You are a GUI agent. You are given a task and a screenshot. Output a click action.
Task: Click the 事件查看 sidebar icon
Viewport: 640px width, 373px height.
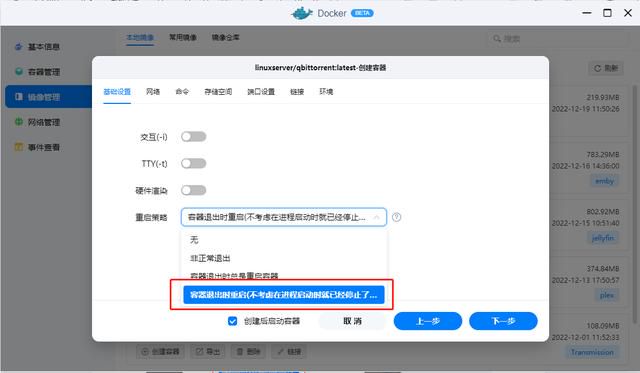(x=18, y=147)
